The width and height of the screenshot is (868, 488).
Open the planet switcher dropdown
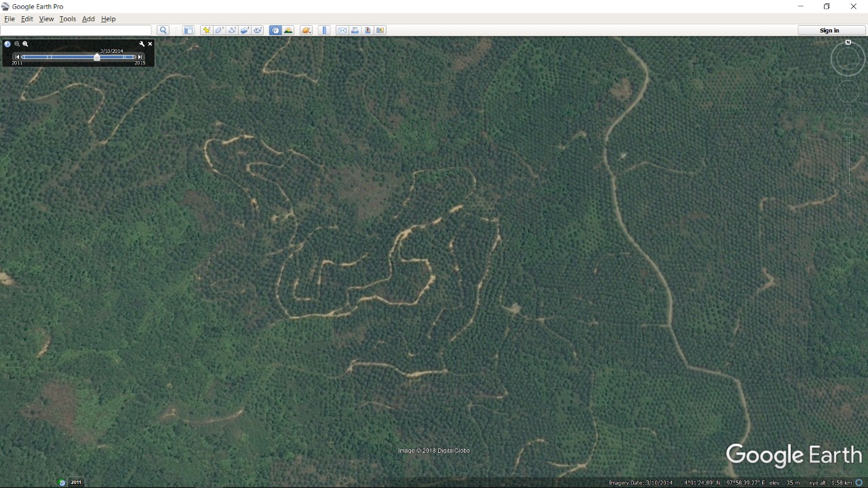coord(306,30)
